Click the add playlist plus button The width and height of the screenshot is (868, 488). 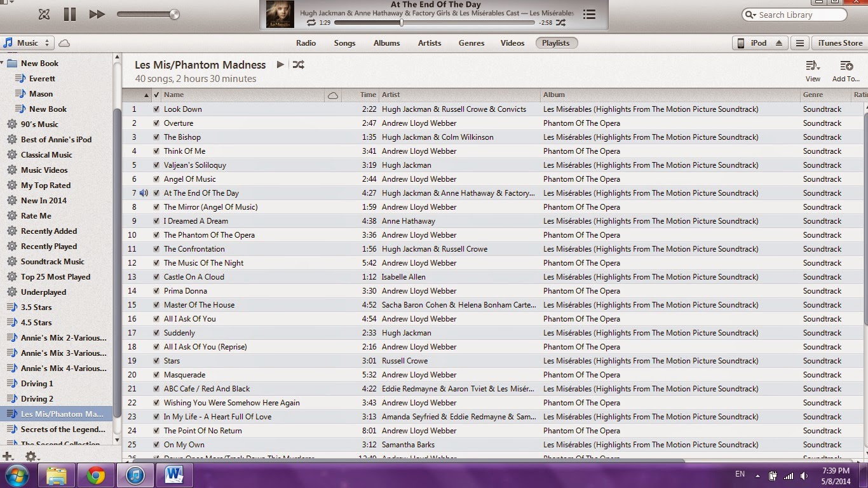[x=8, y=456]
